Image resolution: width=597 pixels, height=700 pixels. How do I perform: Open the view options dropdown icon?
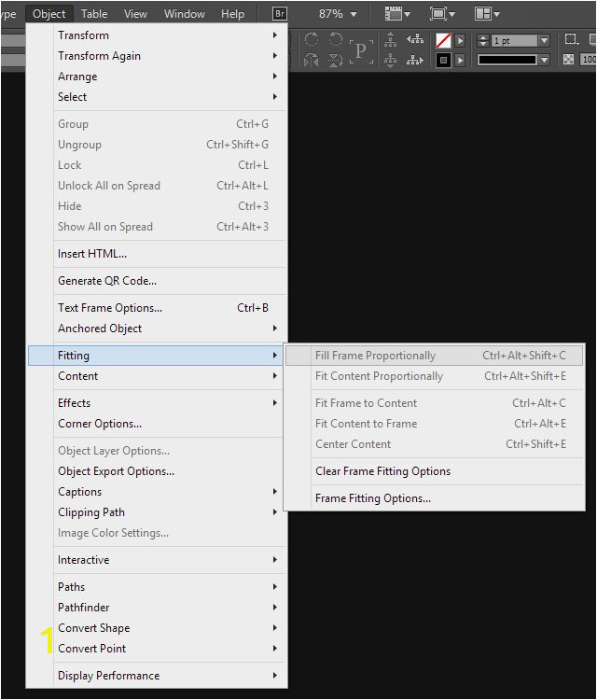pyautogui.click(x=397, y=14)
